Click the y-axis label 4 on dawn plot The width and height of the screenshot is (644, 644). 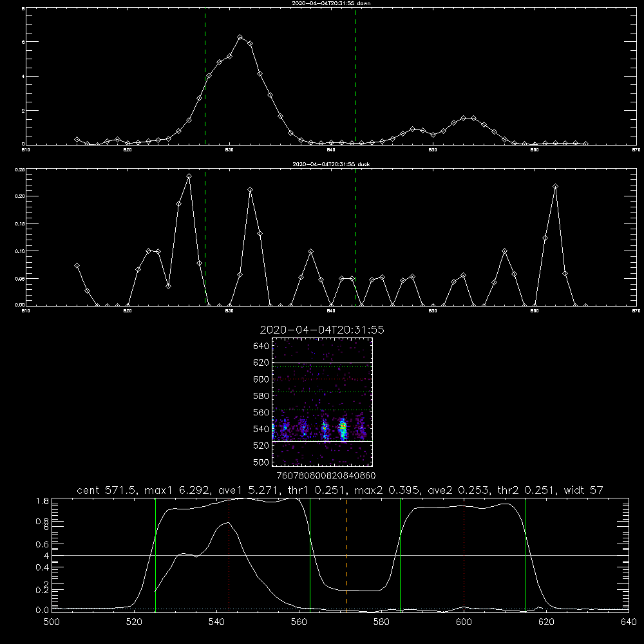(23, 77)
